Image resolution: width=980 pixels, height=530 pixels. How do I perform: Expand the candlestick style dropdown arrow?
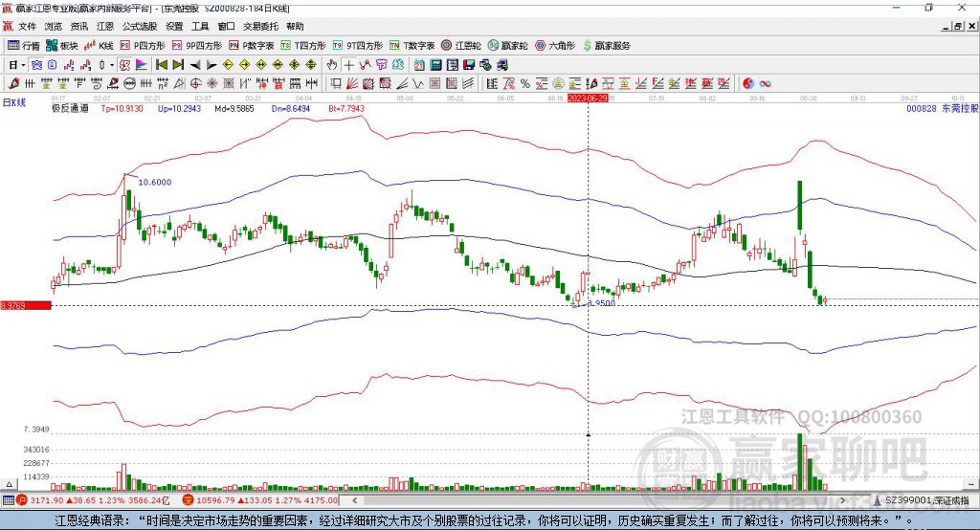click(x=112, y=65)
